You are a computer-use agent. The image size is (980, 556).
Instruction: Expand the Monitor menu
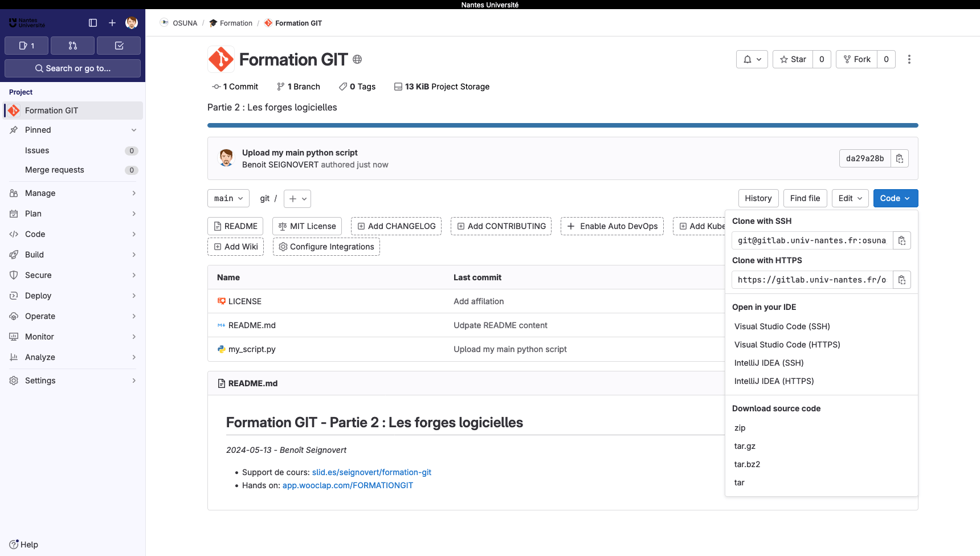73,337
